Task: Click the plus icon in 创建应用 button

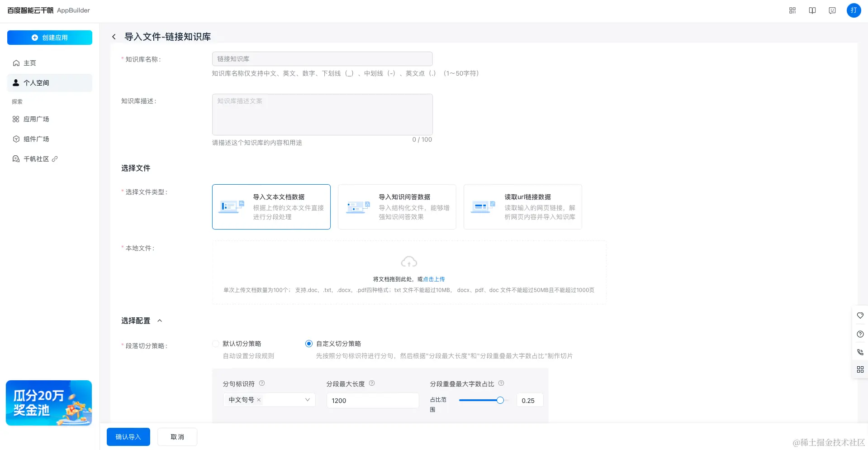Action: [x=35, y=38]
